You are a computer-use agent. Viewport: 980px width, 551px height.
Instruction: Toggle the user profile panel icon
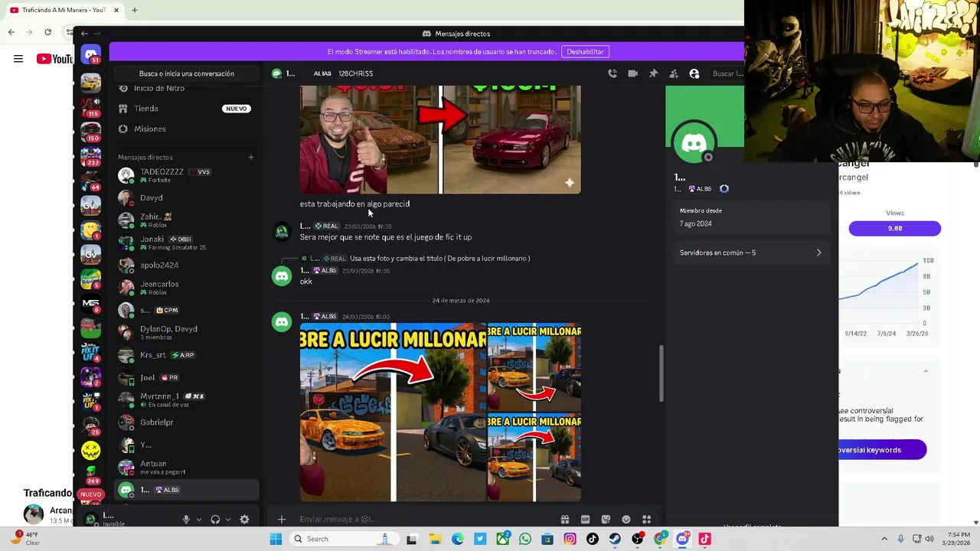[694, 73]
